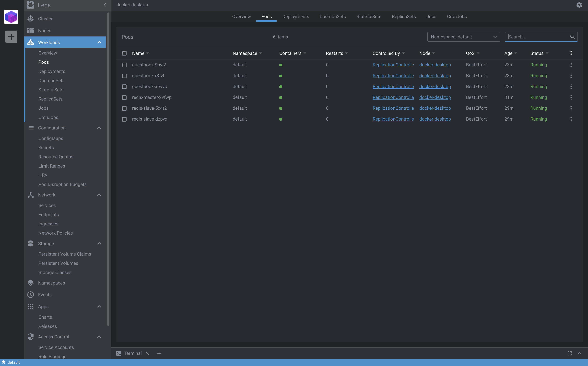Add a new terminal tab
Image resolution: width=588 pixels, height=366 pixels.
click(159, 353)
